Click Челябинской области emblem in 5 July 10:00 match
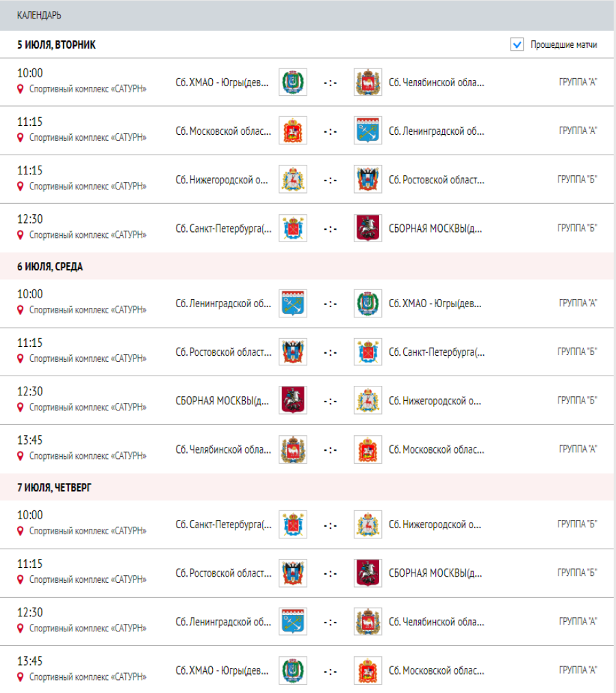The image size is (616, 693). pos(368,82)
